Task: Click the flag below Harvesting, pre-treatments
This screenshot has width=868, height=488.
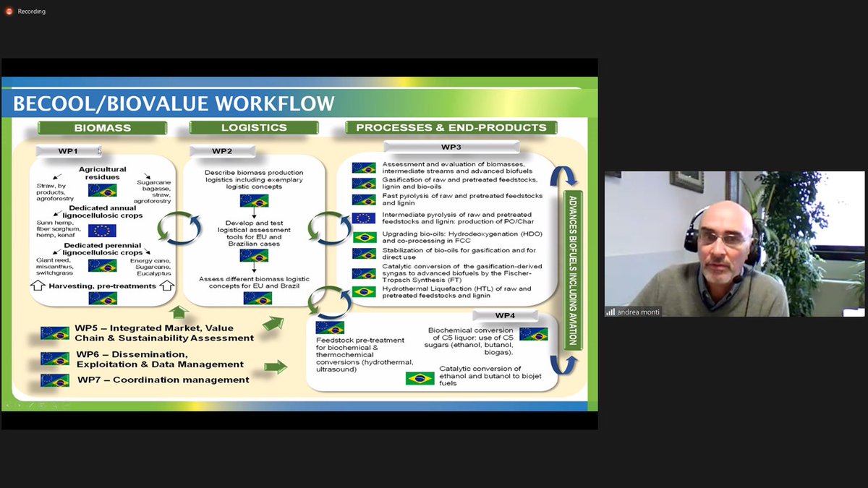Action: 102,299
